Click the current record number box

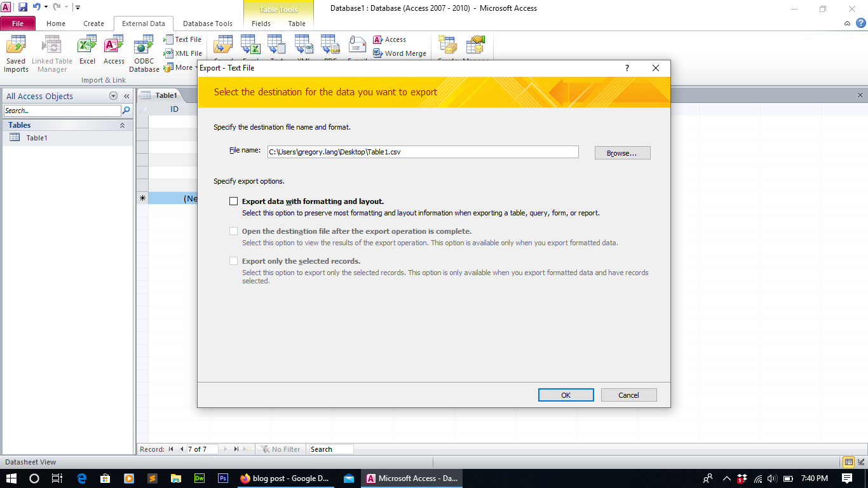tap(202, 449)
